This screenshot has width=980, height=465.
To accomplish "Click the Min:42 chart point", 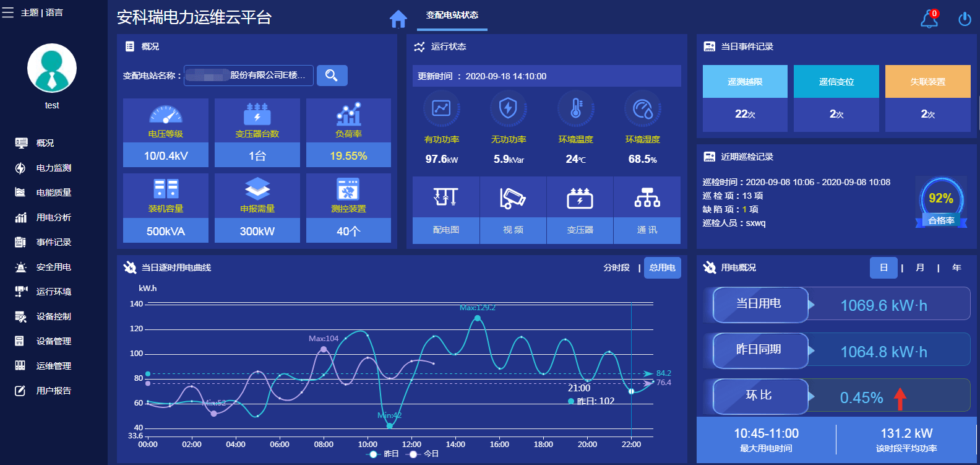I will coord(390,426).
